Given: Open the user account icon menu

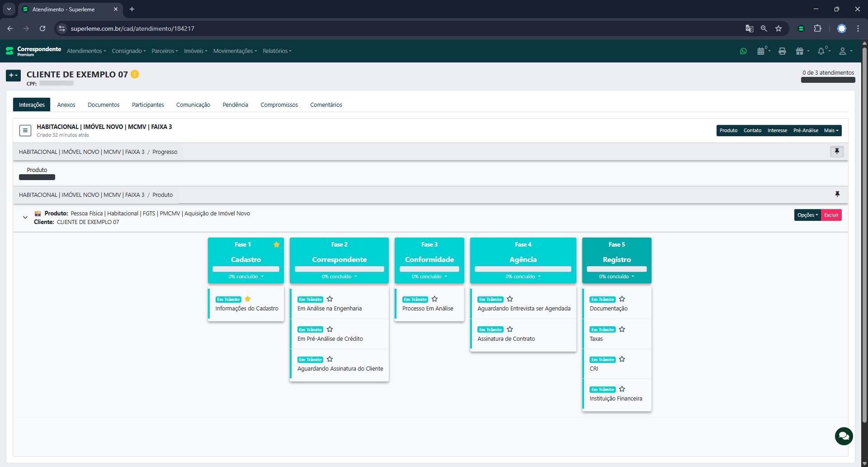Looking at the screenshot, I should pyautogui.click(x=843, y=51).
